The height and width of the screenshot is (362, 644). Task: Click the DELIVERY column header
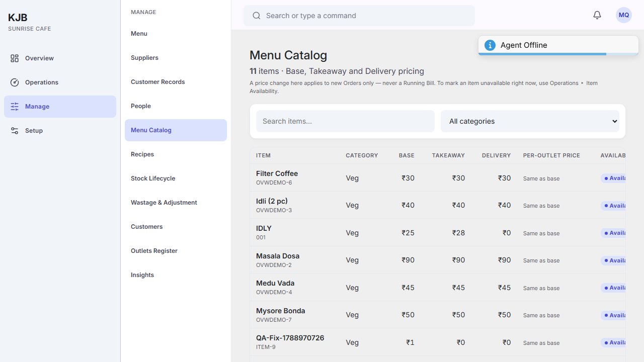pos(496,155)
